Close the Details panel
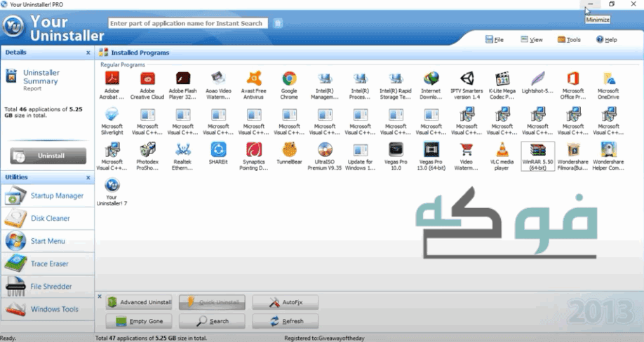 88,53
